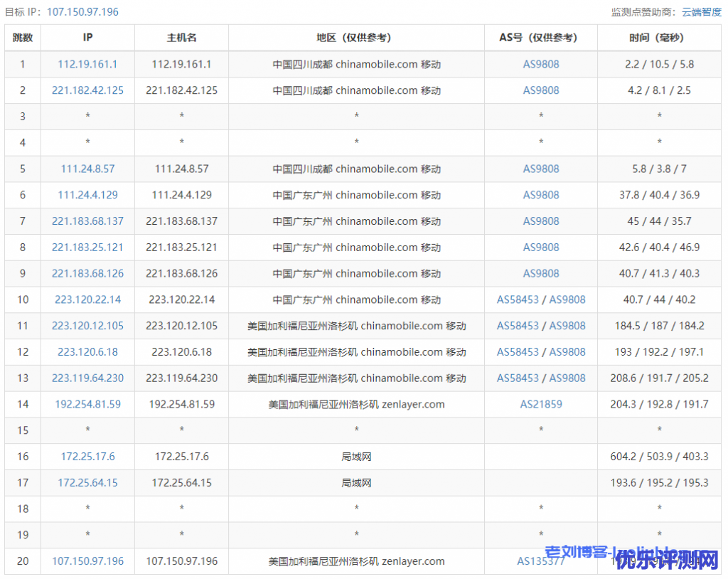Click IP link 223.120.12.105
This screenshot has height=579, width=728.
coord(87,326)
